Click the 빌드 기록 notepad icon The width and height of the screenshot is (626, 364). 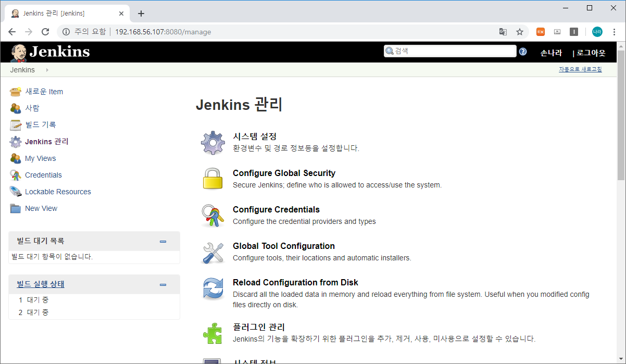(16, 125)
